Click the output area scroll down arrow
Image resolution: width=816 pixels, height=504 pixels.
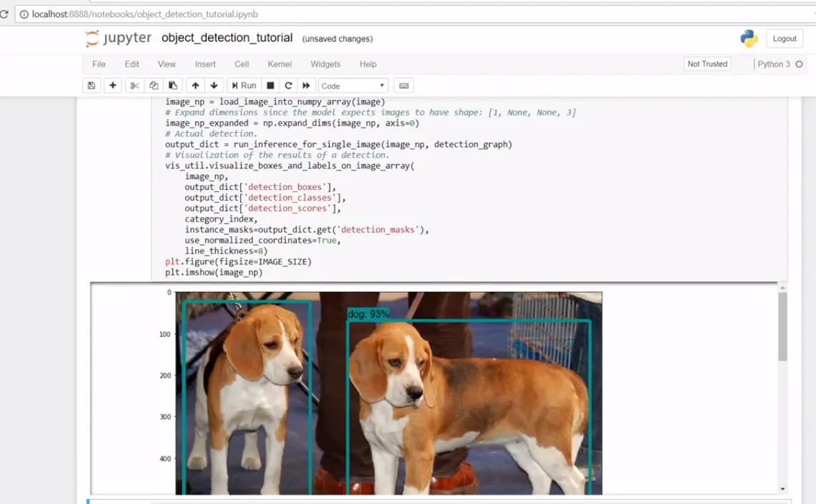tap(782, 489)
